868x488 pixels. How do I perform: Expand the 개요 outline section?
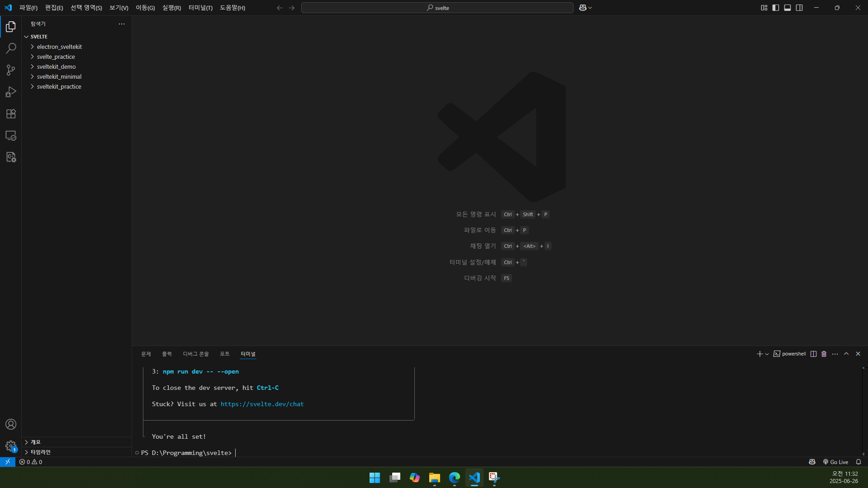[x=77, y=442]
